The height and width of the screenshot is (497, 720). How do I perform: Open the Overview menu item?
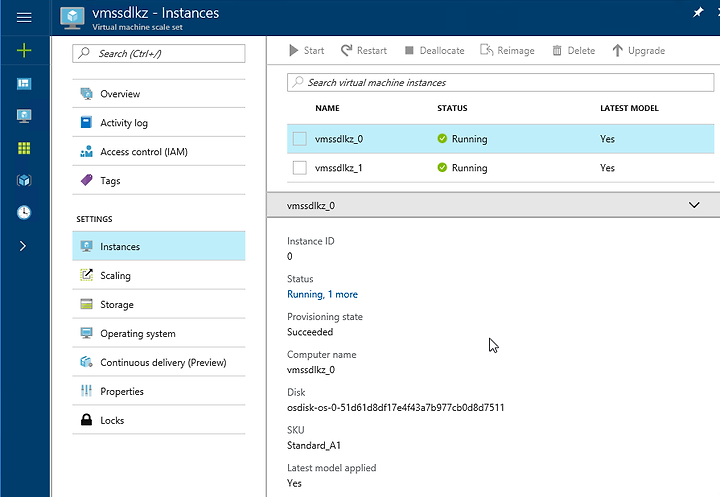159,94
